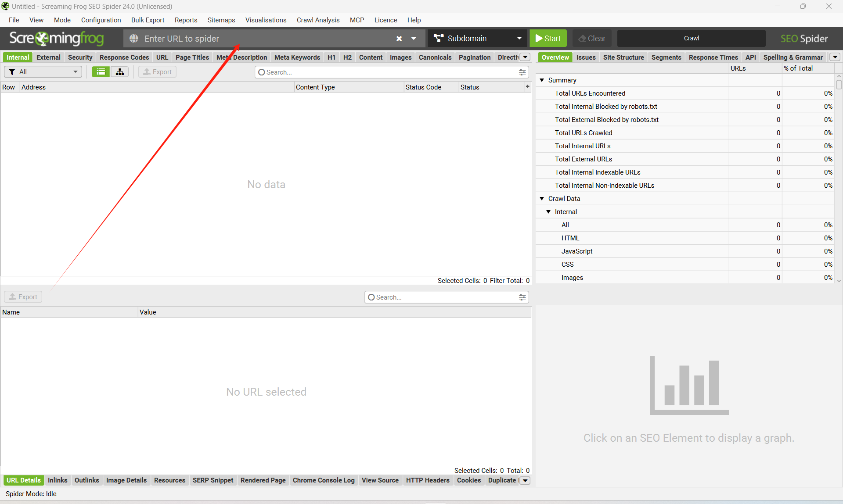
Task: Switch to the Canonicals tab
Action: click(x=435, y=57)
